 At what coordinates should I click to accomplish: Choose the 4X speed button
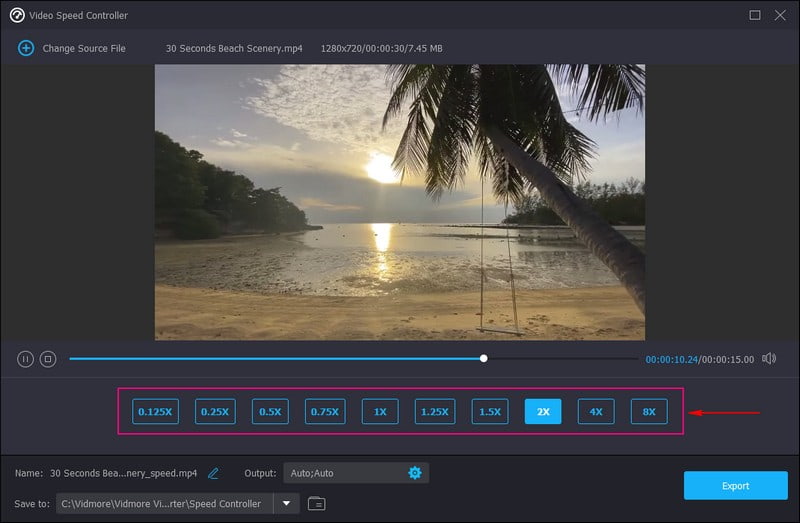coord(596,411)
